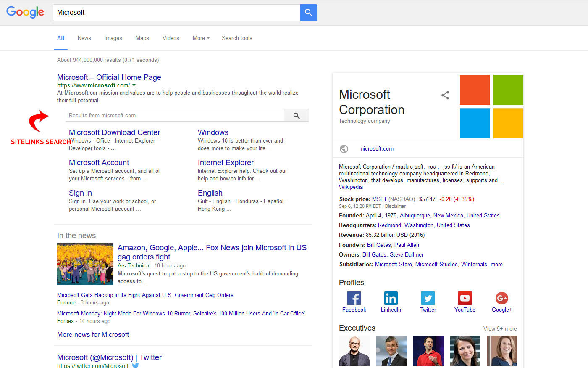Click the blue search magnifier button
This screenshot has height=368, width=588.
(x=309, y=13)
